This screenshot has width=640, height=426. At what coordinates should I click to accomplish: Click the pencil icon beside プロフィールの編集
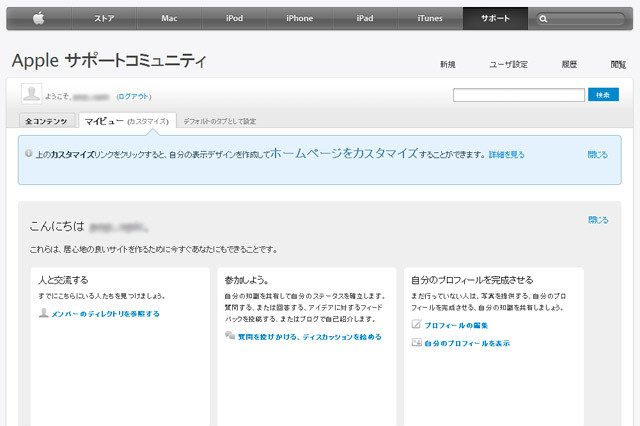tap(416, 324)
